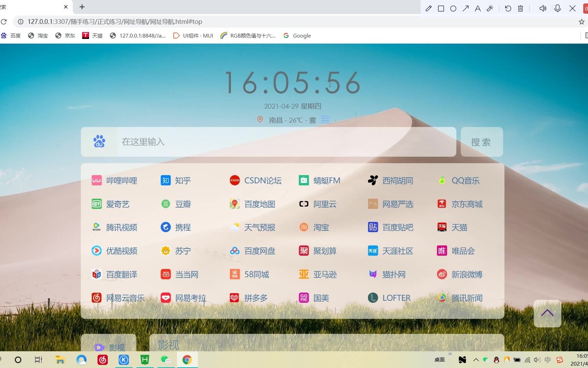The image size is (588, 368).
Task: Click the Baidu logo in the search bar
Action: 99,142
